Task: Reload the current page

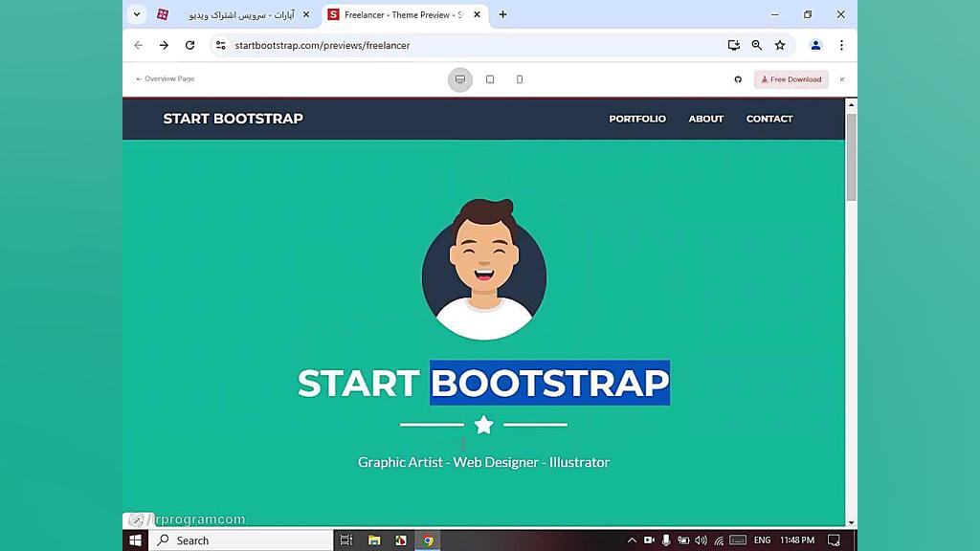Action: point(190,45)
